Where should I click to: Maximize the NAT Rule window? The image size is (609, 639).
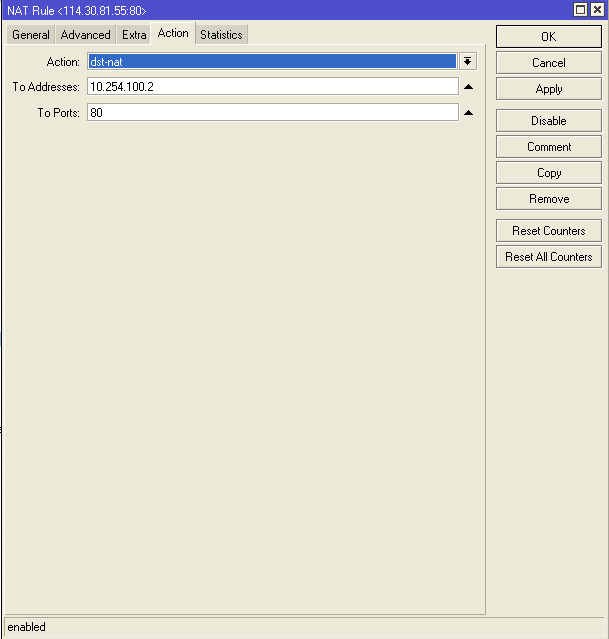point(580,9)
